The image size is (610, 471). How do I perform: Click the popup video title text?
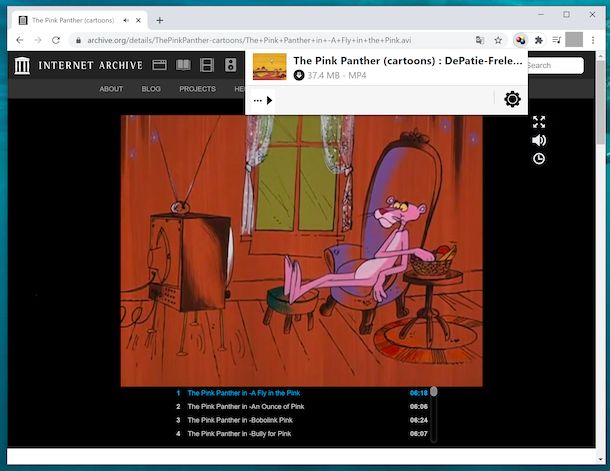click(408, 61)
